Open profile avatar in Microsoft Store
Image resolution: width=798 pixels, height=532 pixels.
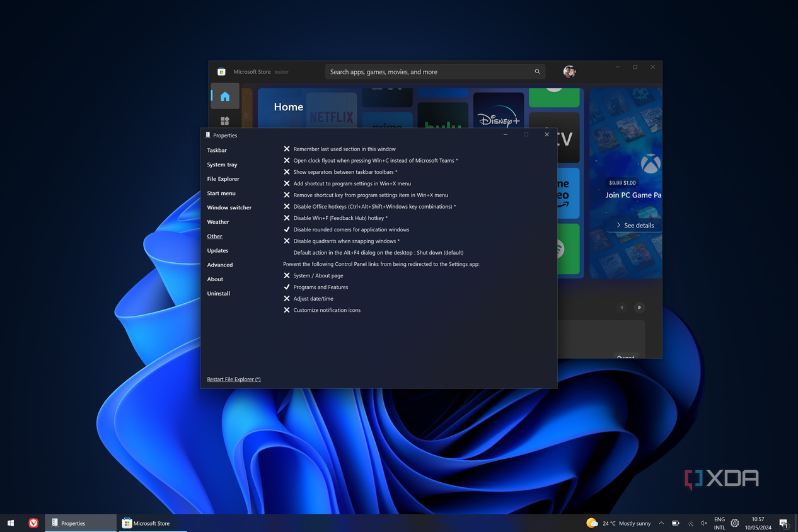click(569, 71)
